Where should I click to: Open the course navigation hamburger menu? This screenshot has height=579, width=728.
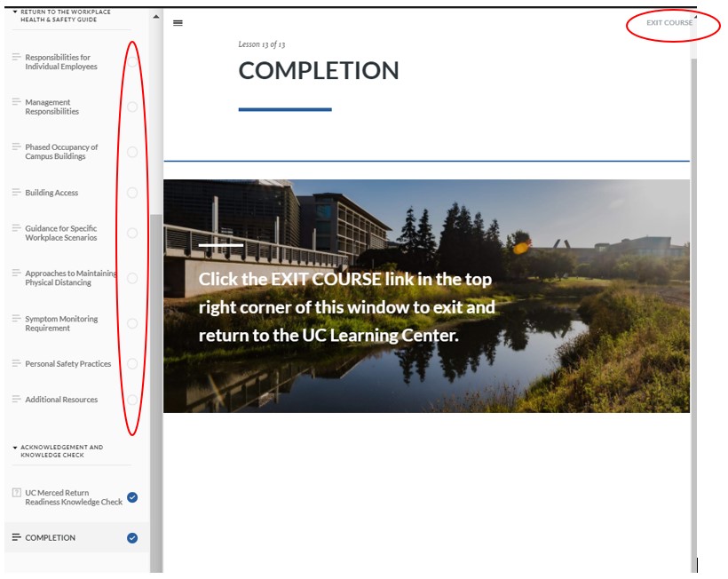178,22
